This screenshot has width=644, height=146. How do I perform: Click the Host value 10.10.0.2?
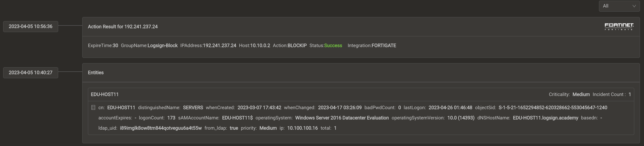coord(260,45)
